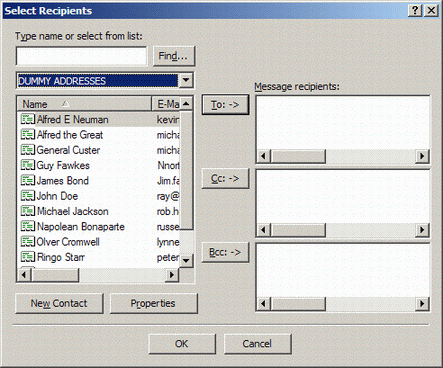Screen dimensions: 443x368
Task: Click email cell starting with russe
Action: coord(168,227)
